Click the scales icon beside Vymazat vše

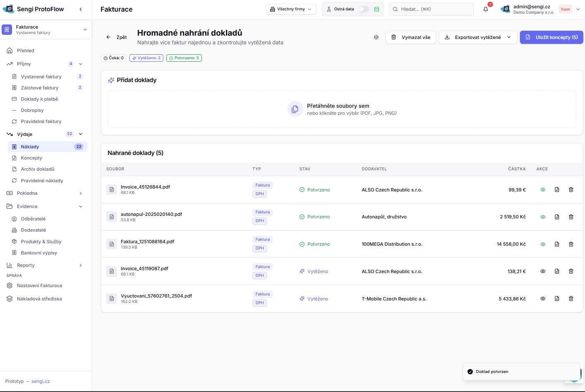tap(376, 37)
